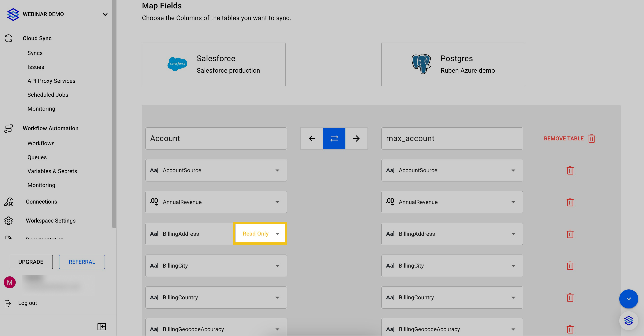Image resolution: width=644 pixels, height=336 pixels.
Task: Set sync direction to right arrow
Action: coord(356,138)
